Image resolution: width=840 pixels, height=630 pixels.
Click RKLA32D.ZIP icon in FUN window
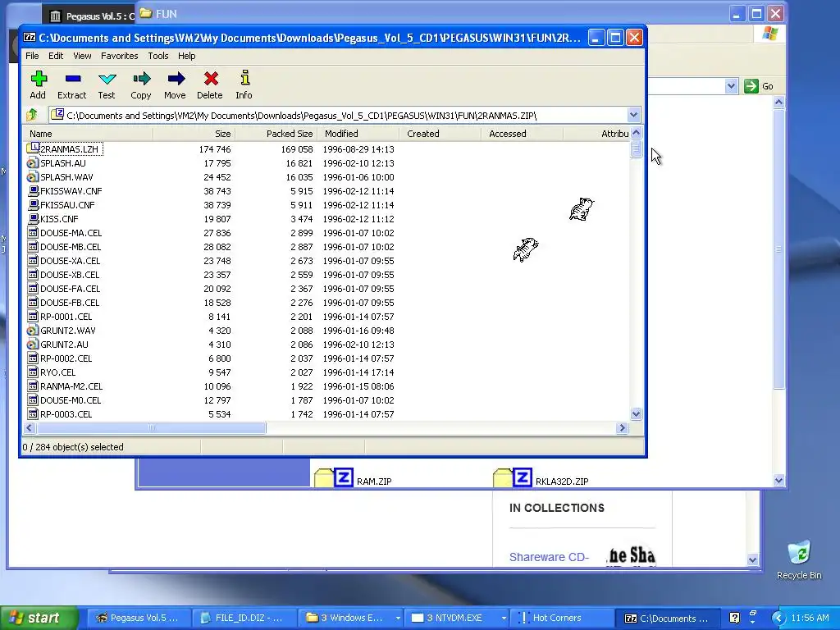tap(512, 478)
